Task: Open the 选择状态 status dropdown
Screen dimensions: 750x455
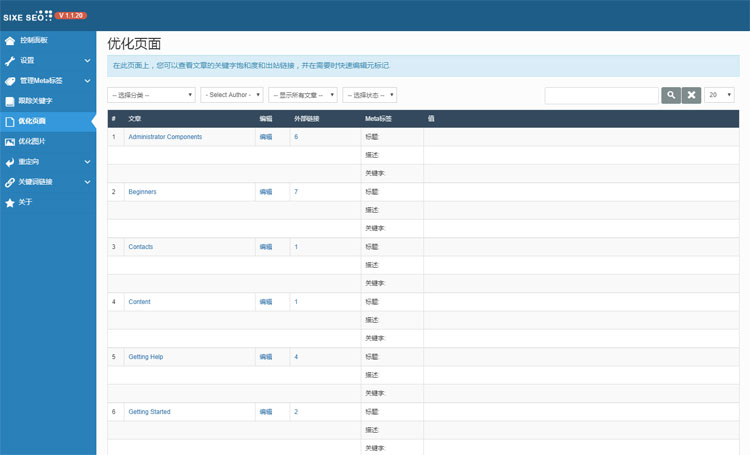Action: pyautogui.click(x=370, y=95)
